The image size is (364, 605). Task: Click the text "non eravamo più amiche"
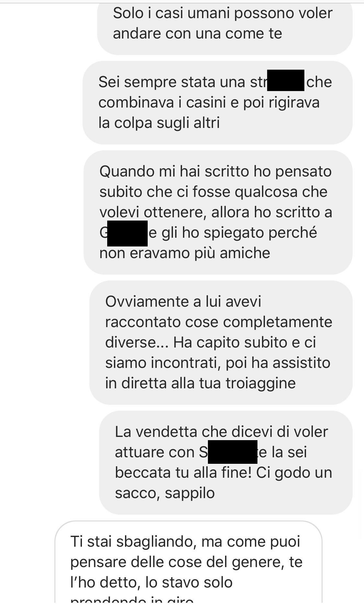(x=185, y=253)
